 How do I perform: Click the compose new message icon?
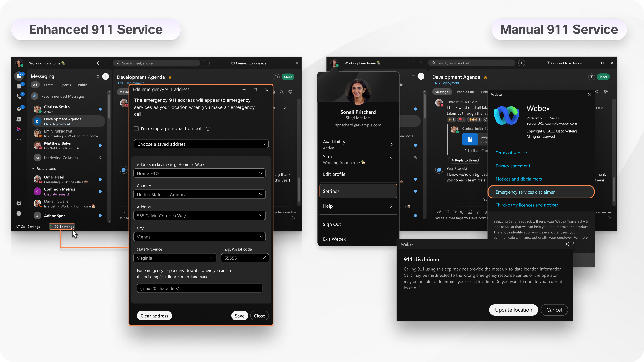[106, 76]
